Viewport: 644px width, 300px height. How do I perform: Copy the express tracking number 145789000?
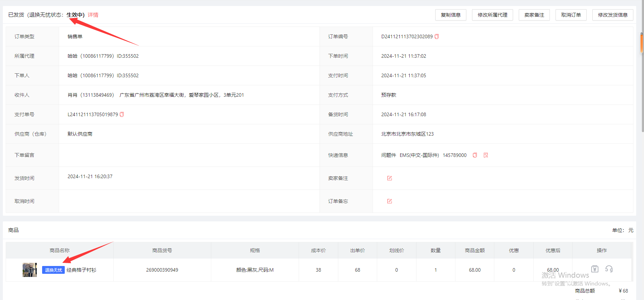(475, 155)
